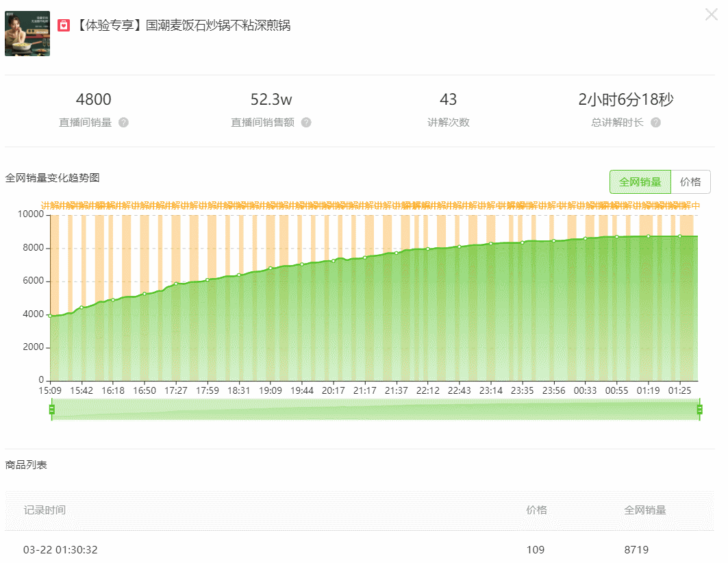Click the sales cell showing 8719

pos(636,549)
